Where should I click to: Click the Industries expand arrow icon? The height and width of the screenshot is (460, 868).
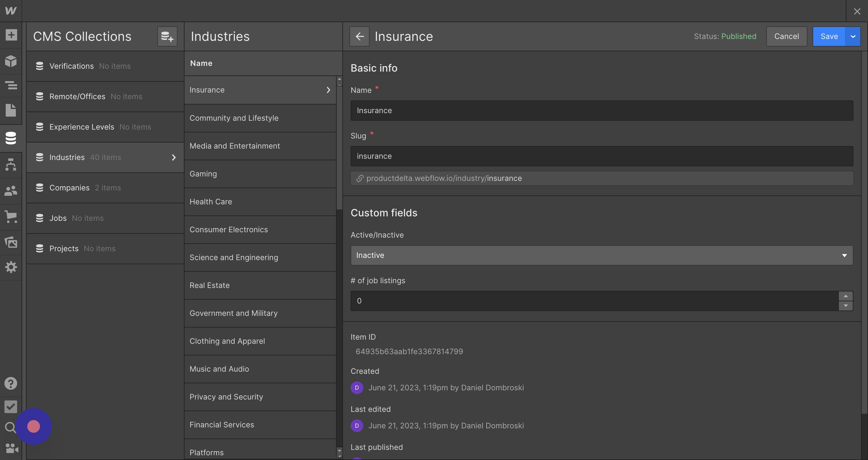point(173,157)
